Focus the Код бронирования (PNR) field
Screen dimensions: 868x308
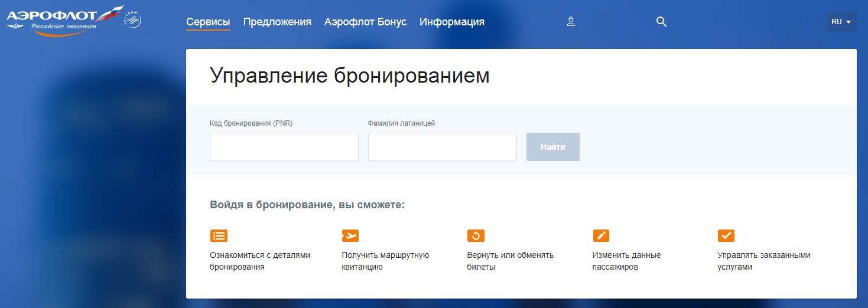284,147
